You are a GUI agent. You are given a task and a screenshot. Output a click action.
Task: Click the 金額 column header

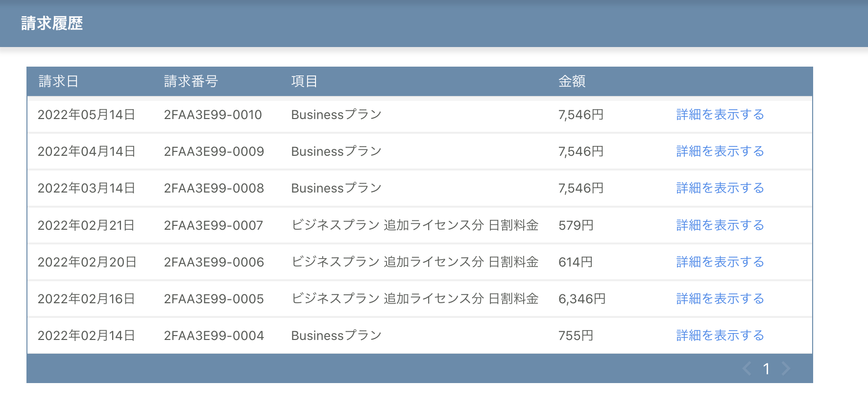[x=572, y=81]
